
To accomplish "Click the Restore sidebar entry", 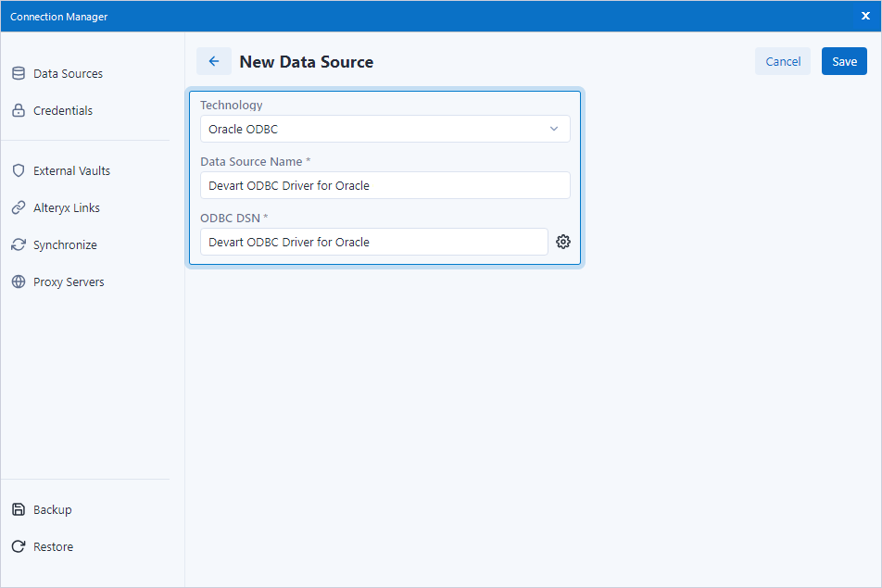I will pyautogui.click(x=53, y=546).
